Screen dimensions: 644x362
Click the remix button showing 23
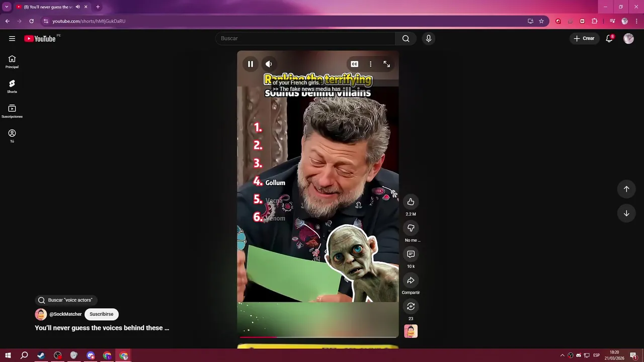[x=411, y=306]
